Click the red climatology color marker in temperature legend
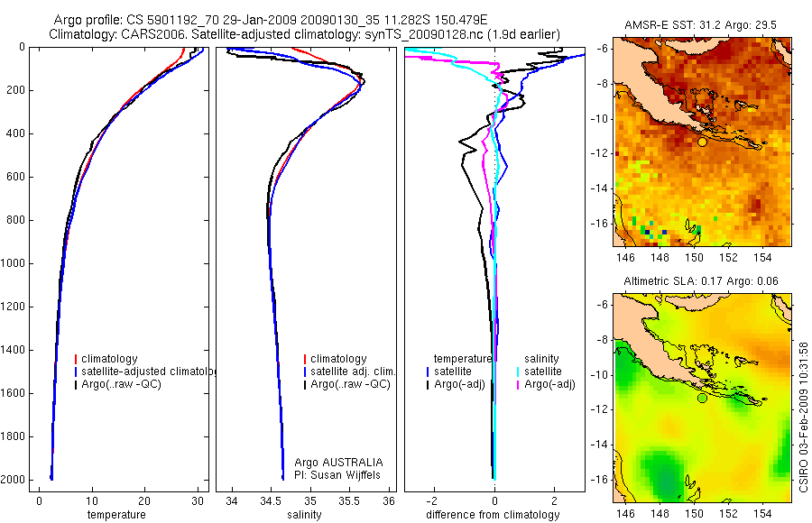The height and width of the screenshot is (523, 812). [76, 359]
